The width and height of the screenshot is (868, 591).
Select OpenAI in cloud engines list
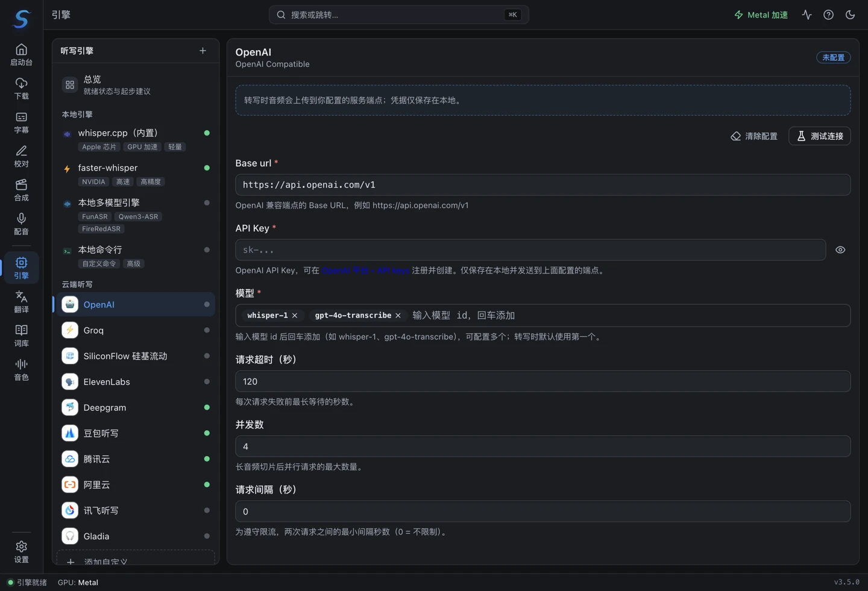pos(136,304)
